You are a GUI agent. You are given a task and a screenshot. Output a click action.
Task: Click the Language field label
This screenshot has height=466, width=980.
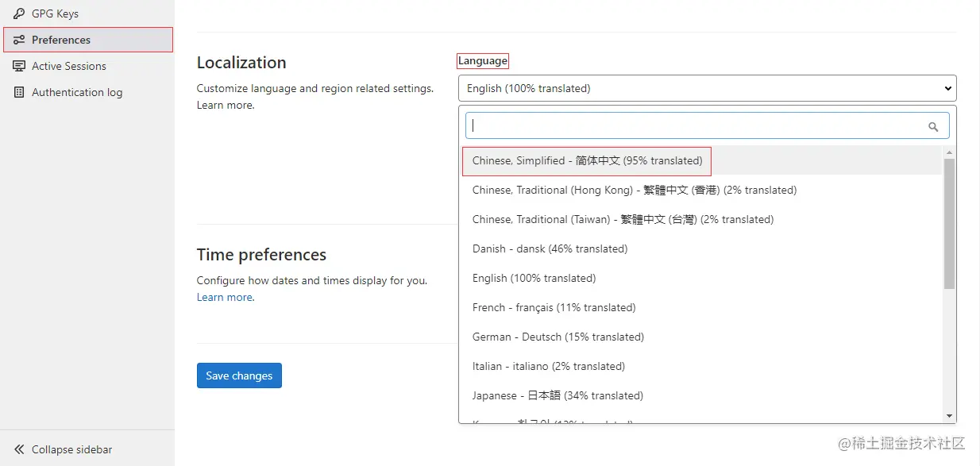[x=483, y=61]
